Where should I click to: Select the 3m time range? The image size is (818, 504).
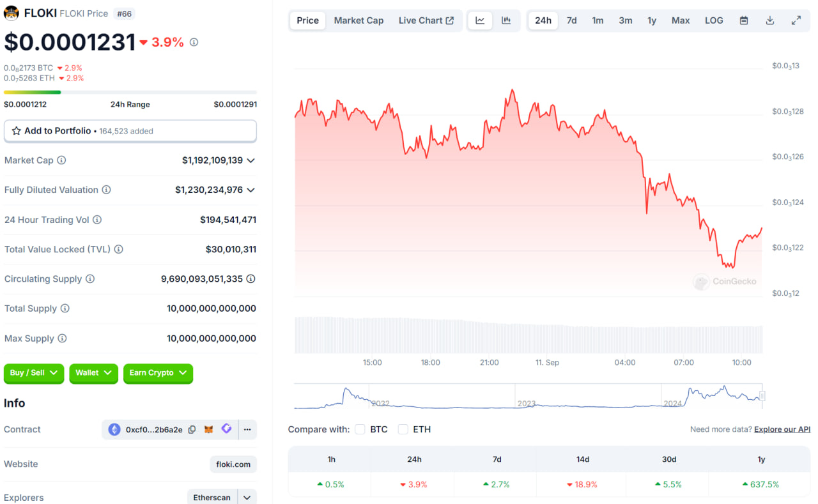pos(626,20)
